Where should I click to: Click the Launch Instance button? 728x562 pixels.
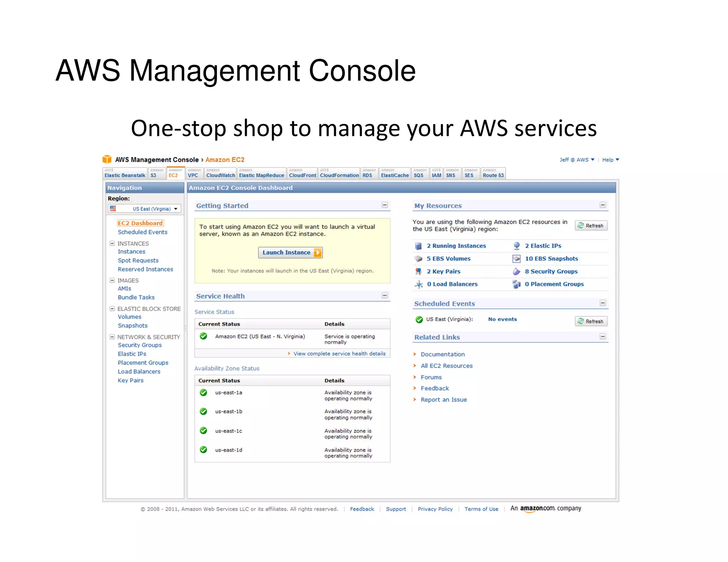[x=290, y=253]
